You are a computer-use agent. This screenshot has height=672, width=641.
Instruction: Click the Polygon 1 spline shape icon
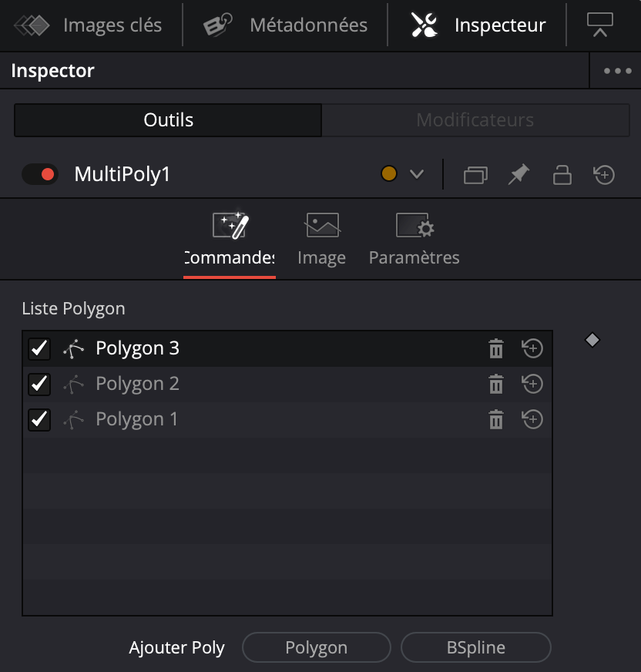point(74,420)
